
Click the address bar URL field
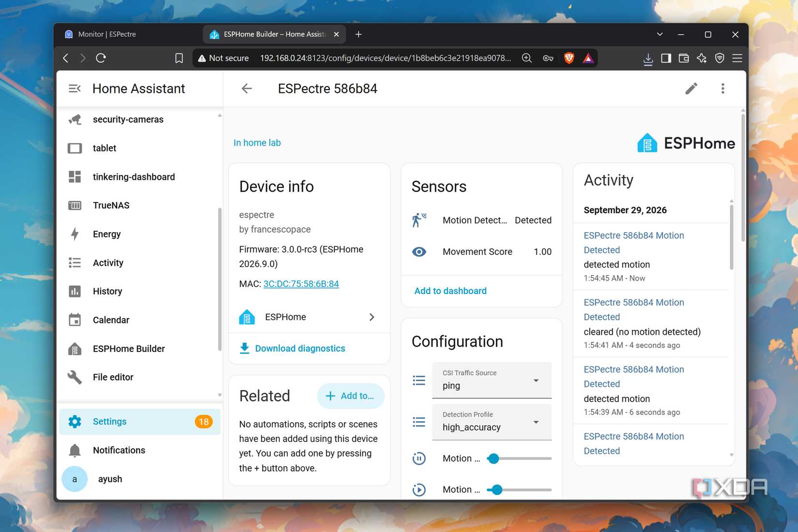click(x=385, y=58)
